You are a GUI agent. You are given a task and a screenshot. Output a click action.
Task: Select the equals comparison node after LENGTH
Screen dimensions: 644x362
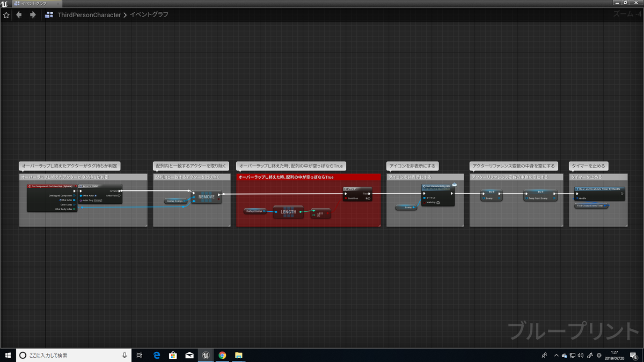click(x=320, y=213)
